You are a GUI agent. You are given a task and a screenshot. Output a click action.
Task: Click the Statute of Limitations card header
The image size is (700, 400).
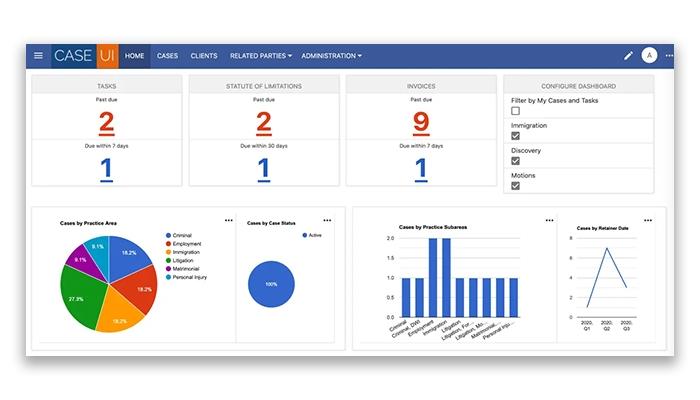coord(264,86)
